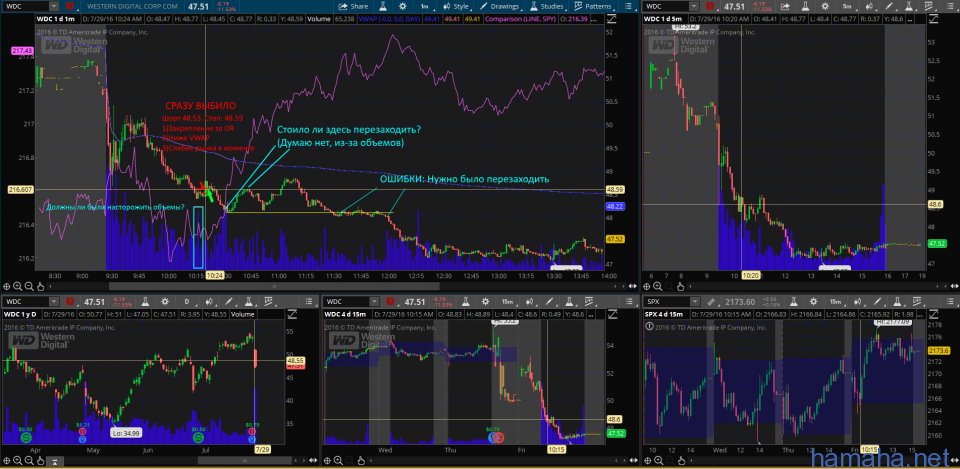Click the 10:20 time marker on 5m chart
960x469 pixels.
751,276
